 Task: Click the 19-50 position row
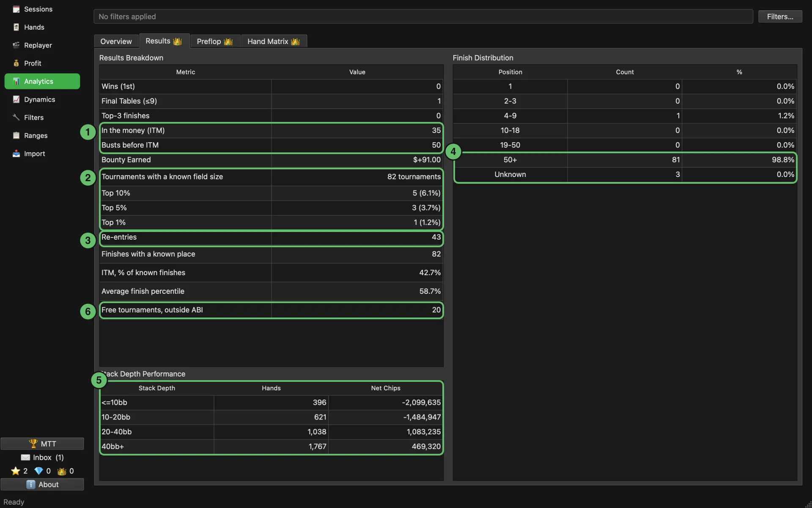(x=625, y=145)
